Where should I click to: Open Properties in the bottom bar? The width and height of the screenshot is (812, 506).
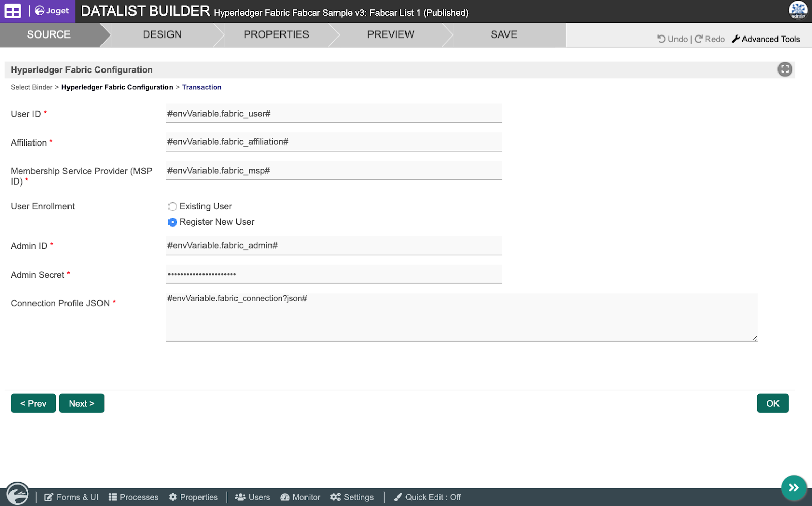[193, 497]
